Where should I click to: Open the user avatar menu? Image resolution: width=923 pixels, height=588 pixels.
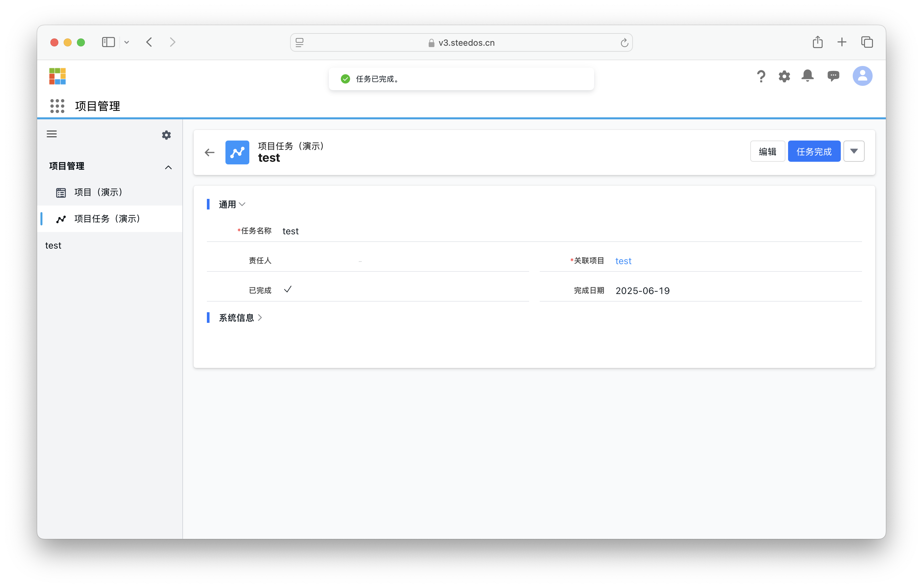[x=862, y=76]
